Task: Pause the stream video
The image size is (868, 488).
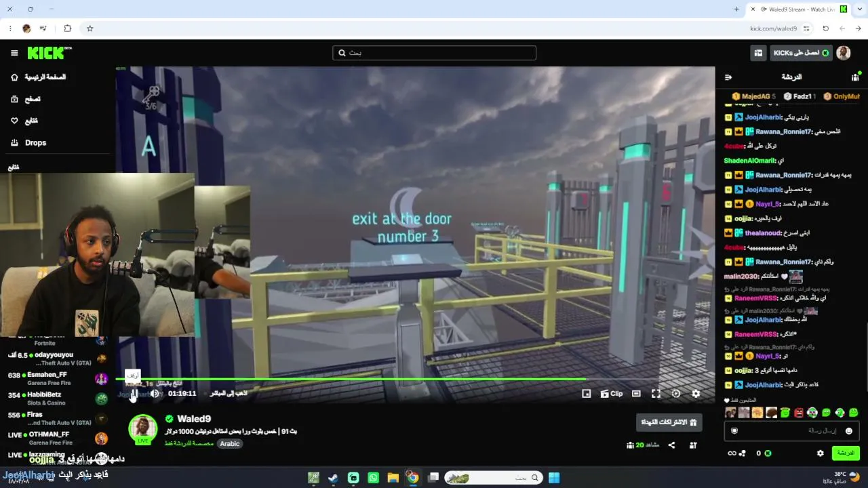Action: point(134,394)
